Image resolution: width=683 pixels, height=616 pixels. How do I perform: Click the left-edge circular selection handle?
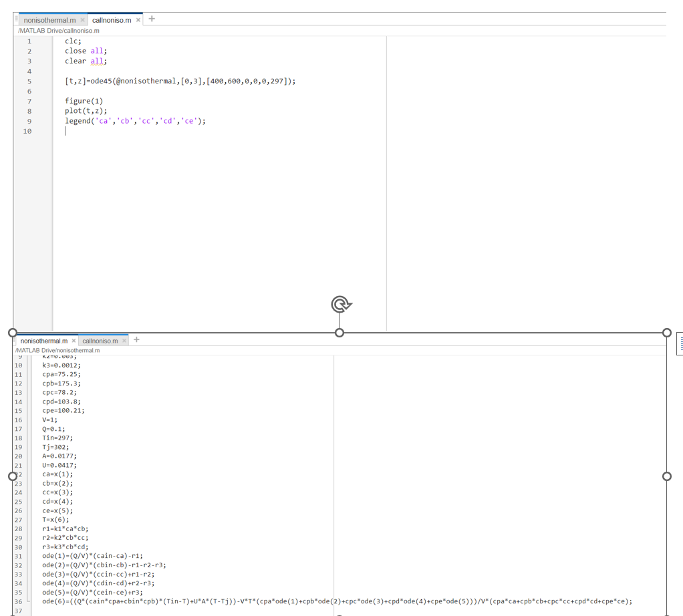pos(12,476)
